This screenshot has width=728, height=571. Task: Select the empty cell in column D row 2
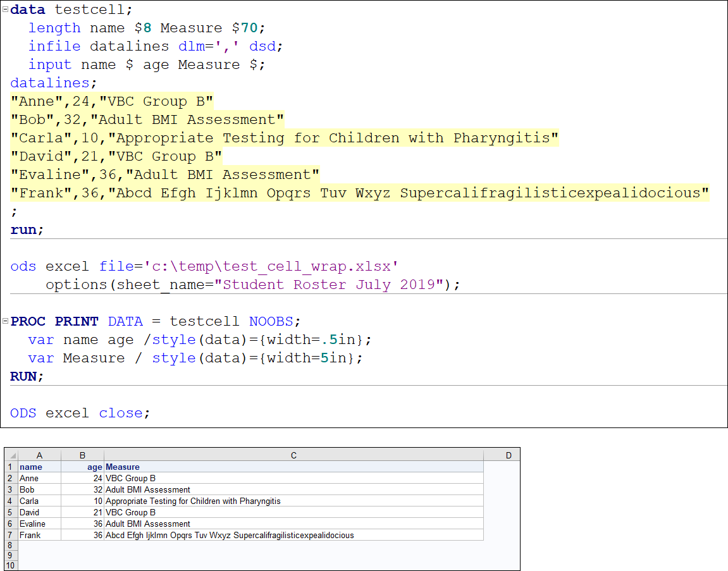(502, 478)
